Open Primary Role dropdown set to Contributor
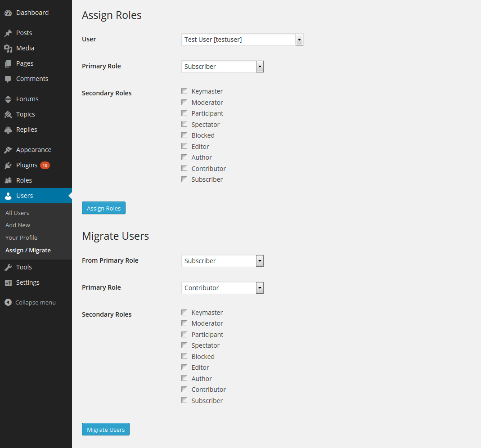 (x=222, y=288)
